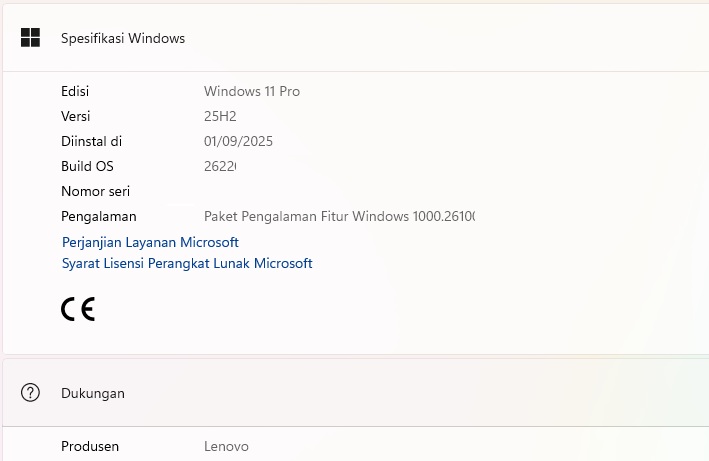This screenshot has width=709, height=461.
Task: Click the Produsen label
Action: tap(92, 446)
